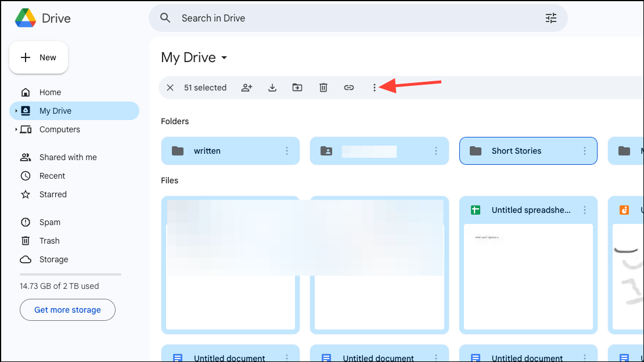Delete the selected items via trash icon
644x362 pixels.
point(323,87)
